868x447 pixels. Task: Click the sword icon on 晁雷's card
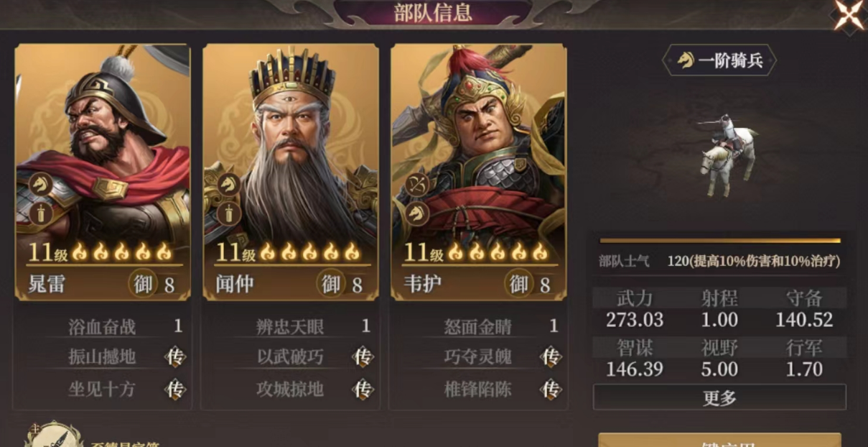(x=40, y=213)
